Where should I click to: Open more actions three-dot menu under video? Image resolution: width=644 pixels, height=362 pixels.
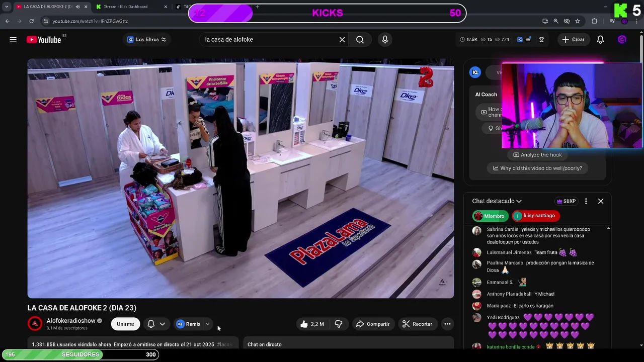[447, 324]
